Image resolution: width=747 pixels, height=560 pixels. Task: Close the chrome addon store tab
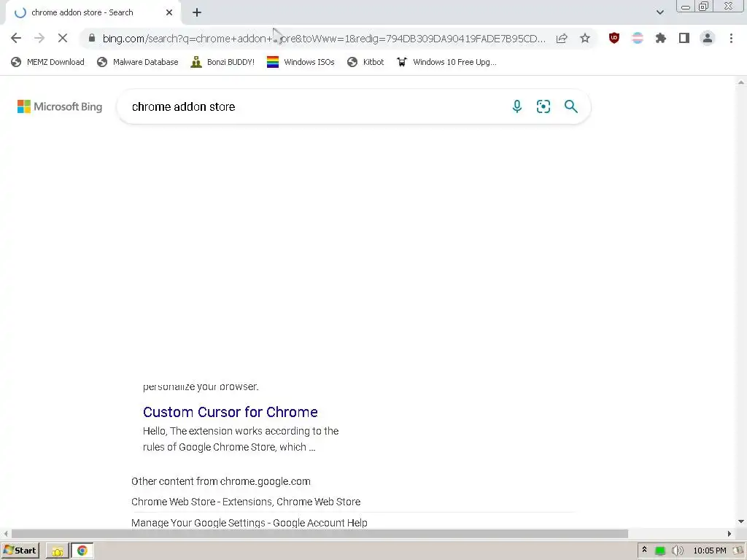[169, 12]
